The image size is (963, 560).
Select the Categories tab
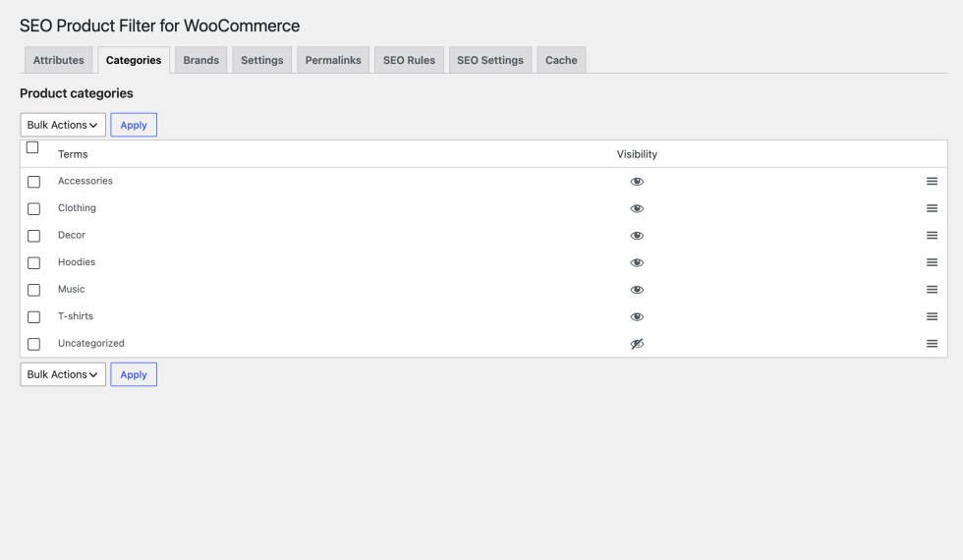coord(134,60)
